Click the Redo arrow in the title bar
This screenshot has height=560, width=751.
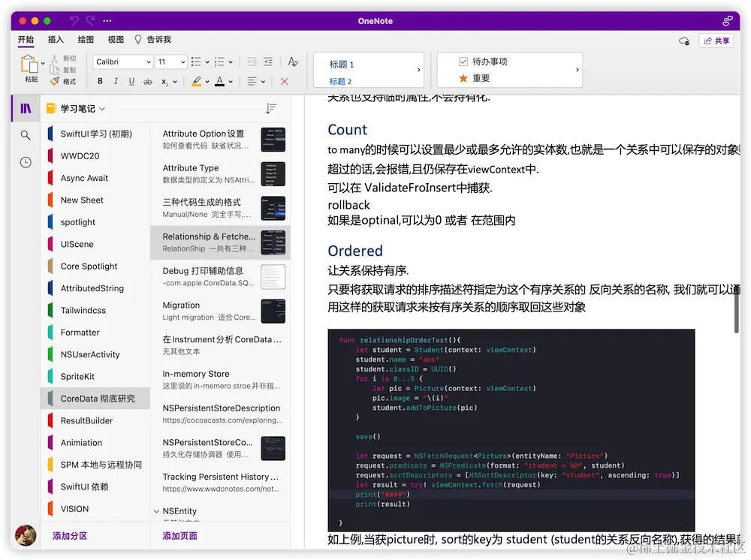click(91, 20)
